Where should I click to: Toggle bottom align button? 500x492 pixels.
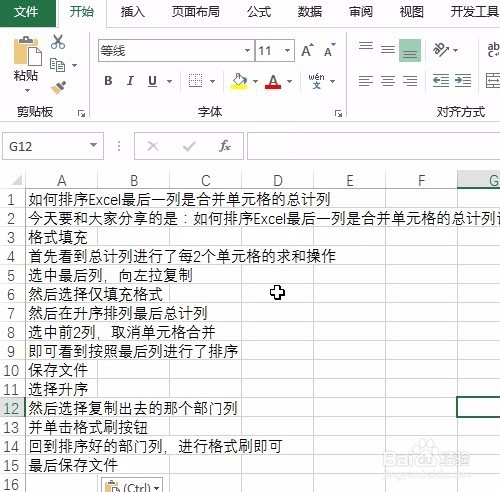tap(410, 51)
